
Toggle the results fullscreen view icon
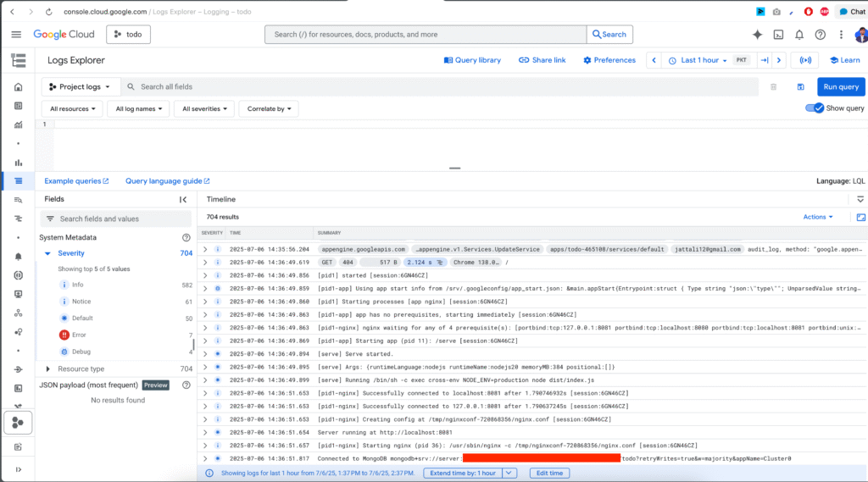click(x=861, y=218)
